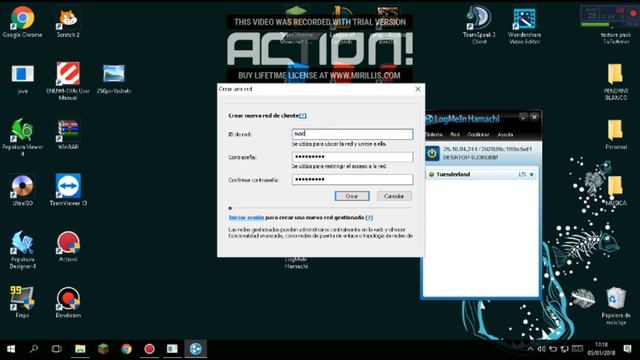The width and height of the screenshot is (640, 360).
Task: Launch TeamSpeak 3 Client shortcut
Action: [x=479, y=24]
